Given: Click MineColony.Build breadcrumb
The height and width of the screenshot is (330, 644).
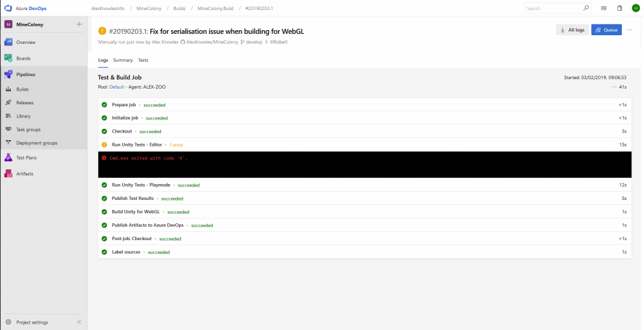Looking at the screenshot, I should point(216,8).
